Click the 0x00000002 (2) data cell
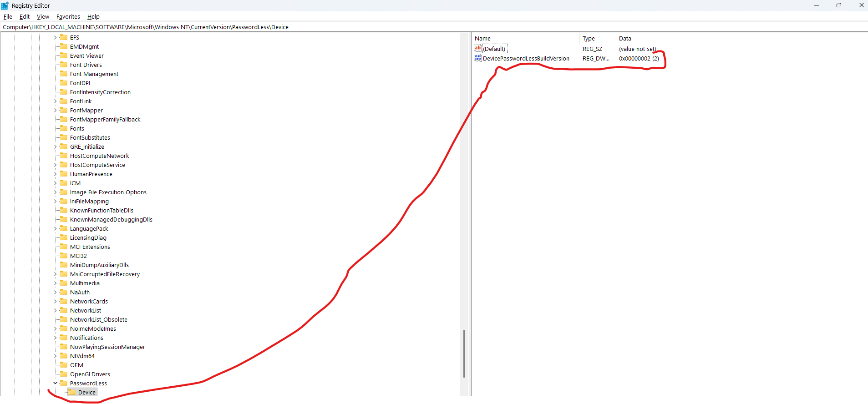This screenshot has width=868, height=404. 639,58
